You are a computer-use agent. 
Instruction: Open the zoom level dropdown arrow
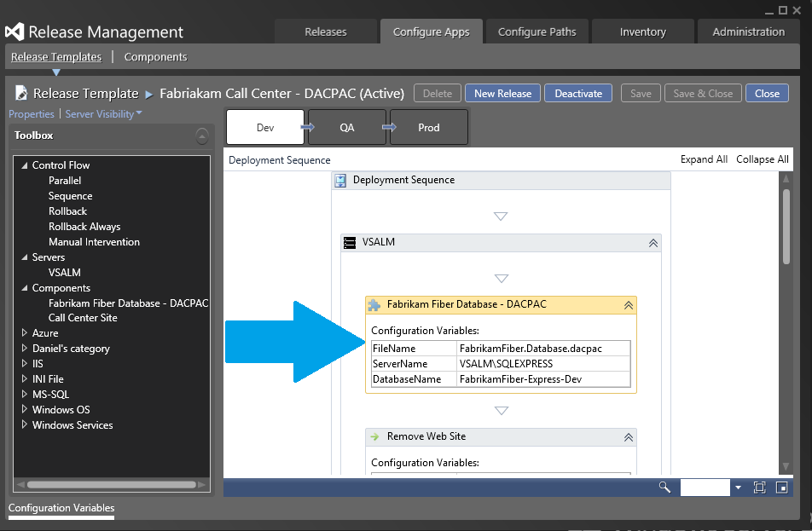[738, 488]
